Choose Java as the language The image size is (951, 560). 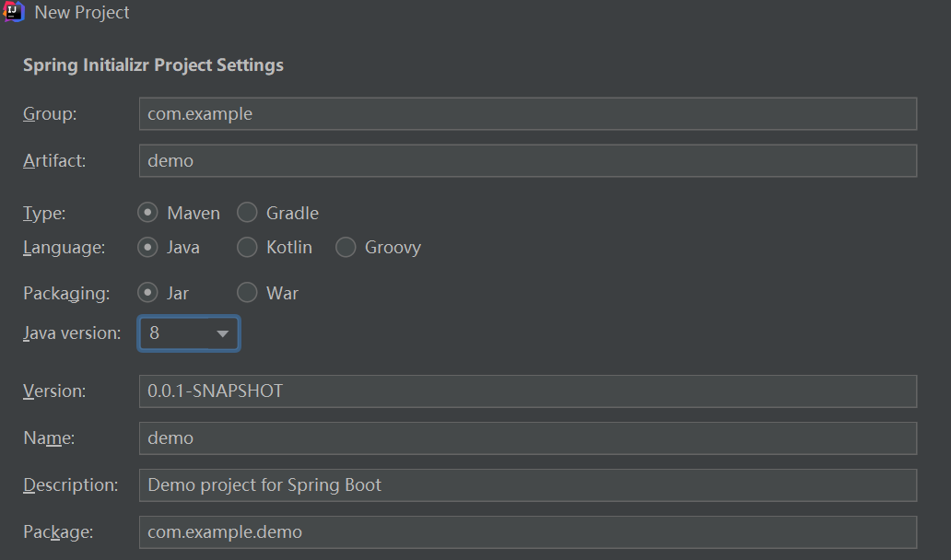pyautogui.click(x=147, y=248)
